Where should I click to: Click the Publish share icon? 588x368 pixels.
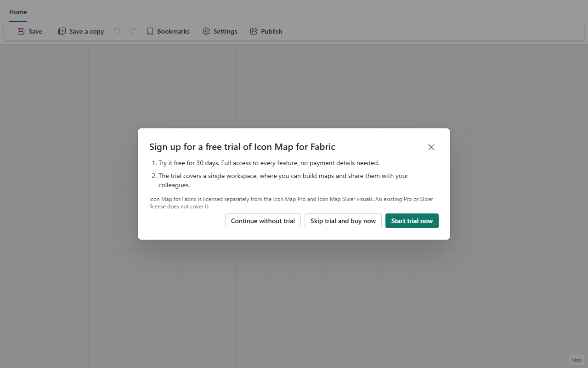point(254,31)
